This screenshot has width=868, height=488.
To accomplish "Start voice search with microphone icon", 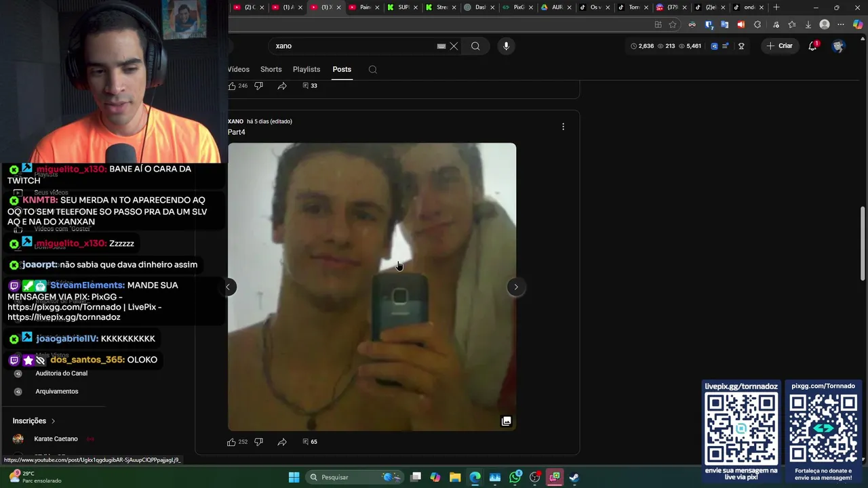I will (x=506, y=46).
